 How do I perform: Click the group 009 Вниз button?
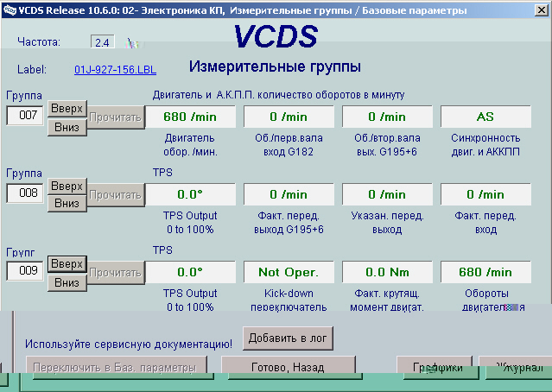(x=67, y=282)
